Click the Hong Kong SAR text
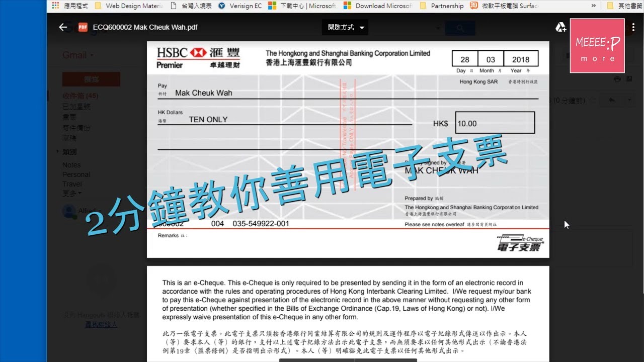 [478, 81]
